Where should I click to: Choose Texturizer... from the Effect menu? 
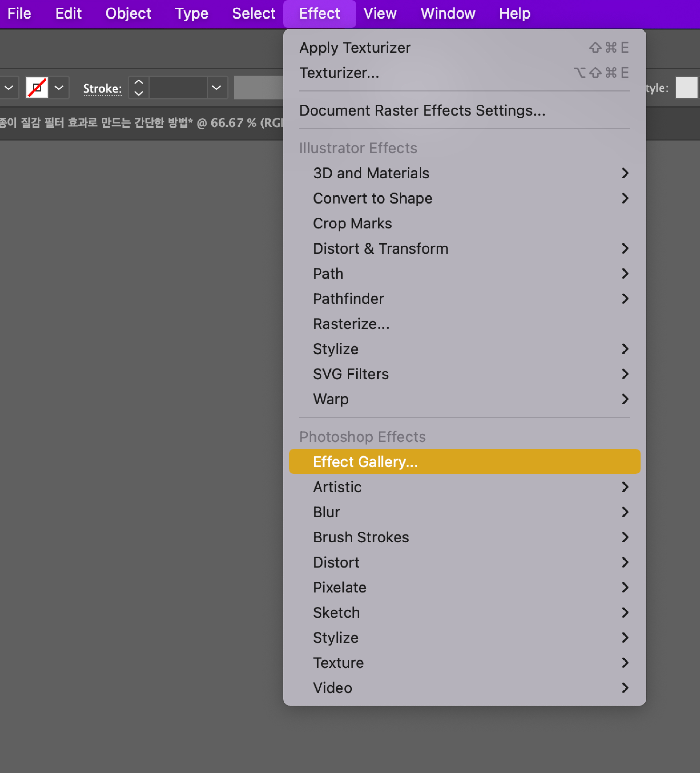(464, 73)
